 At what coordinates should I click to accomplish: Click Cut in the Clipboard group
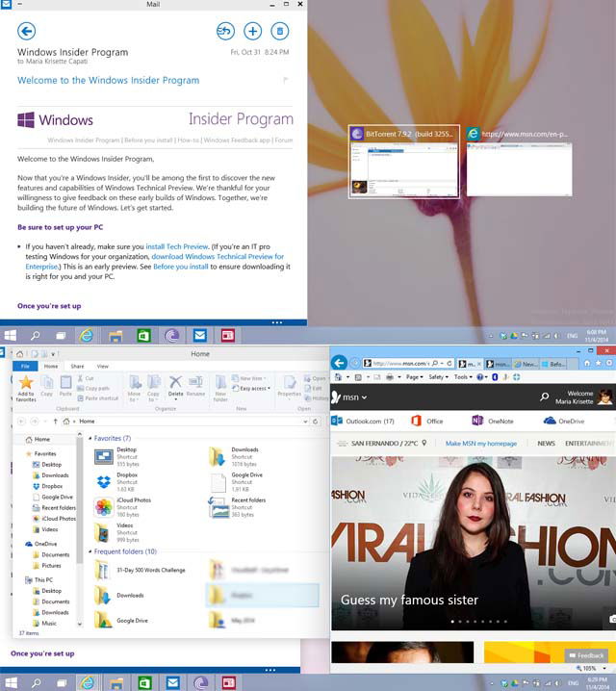(x=86, y=378)
